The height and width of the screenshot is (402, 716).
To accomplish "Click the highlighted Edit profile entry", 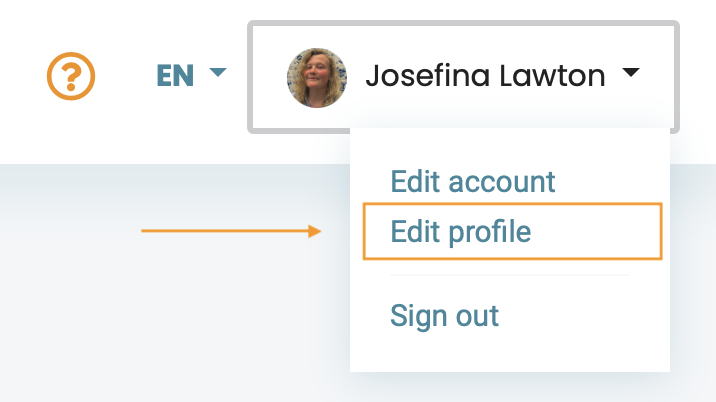I will (x=512, y=231).
